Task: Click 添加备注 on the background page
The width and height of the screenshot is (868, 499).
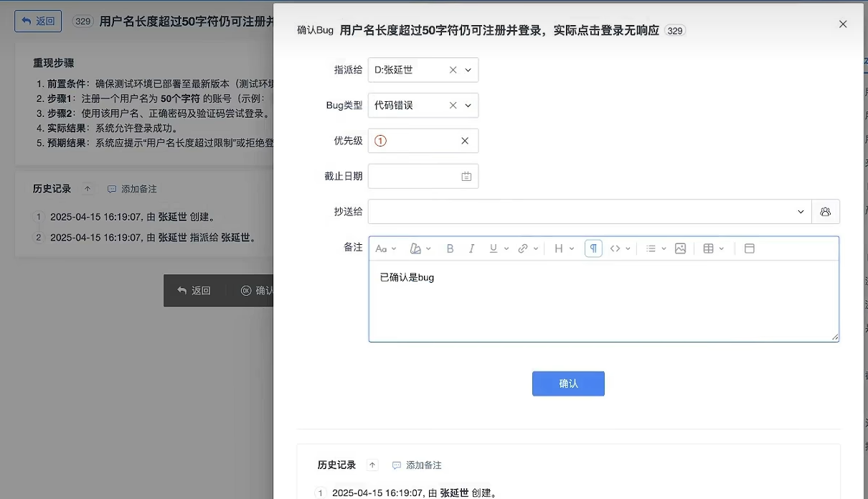Action: 132,189
